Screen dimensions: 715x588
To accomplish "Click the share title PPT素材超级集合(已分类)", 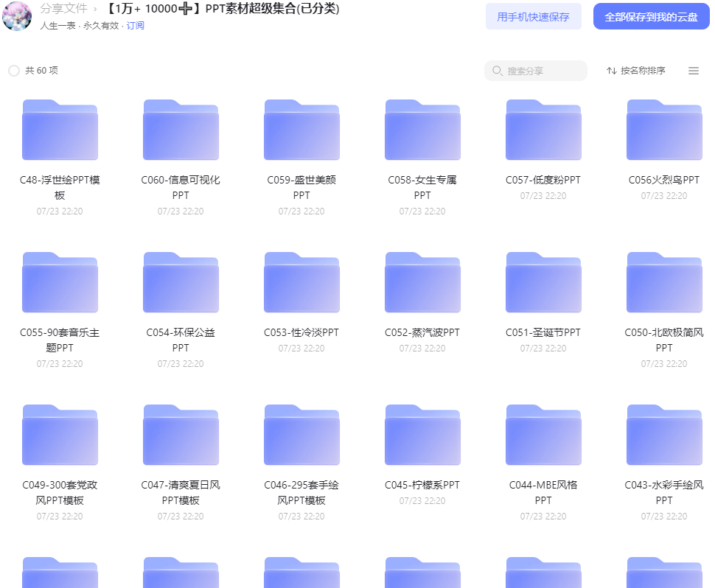I will tap(272, 8).
